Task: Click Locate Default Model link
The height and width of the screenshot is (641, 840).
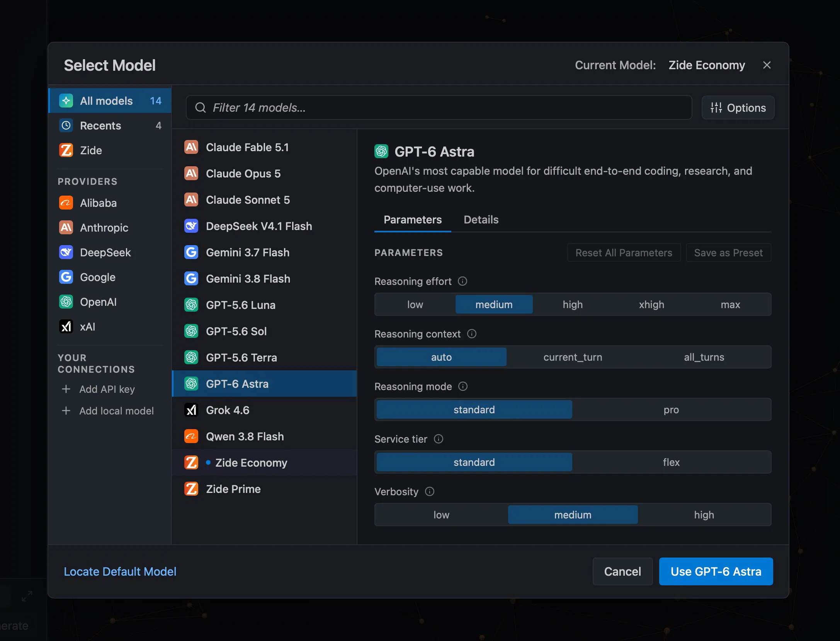Action: tap(120, 571)
